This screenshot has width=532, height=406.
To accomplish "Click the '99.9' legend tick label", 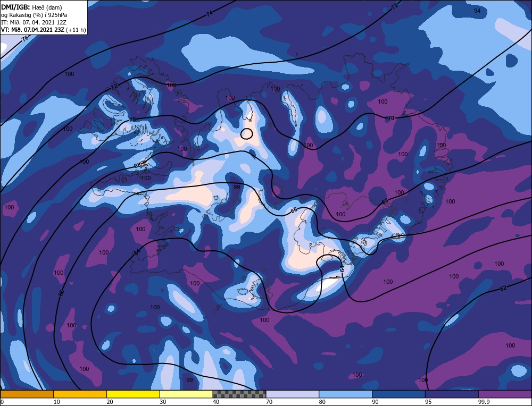I will point(484,402).
